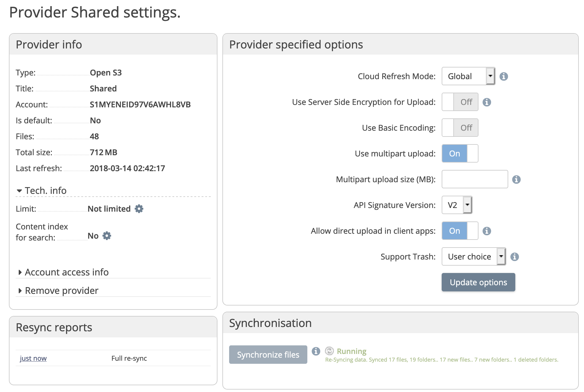Click info icon next to Multipart upload size
This screenshot has width=584, height=392.
[x=517, y=179]
